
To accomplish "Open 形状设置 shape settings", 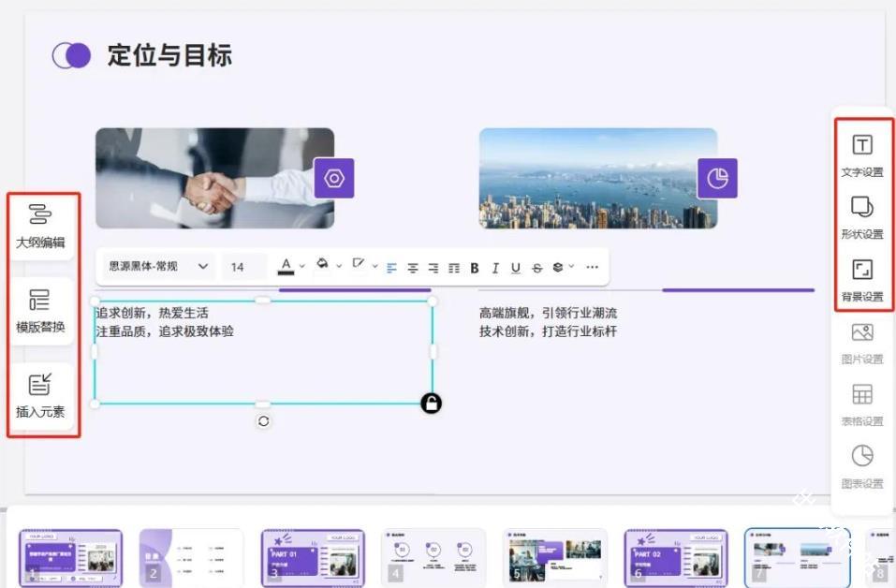I will 861,216.
